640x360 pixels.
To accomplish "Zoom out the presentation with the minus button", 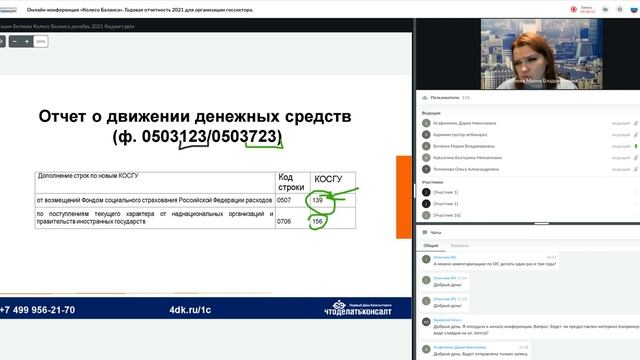I will (15, 41).
